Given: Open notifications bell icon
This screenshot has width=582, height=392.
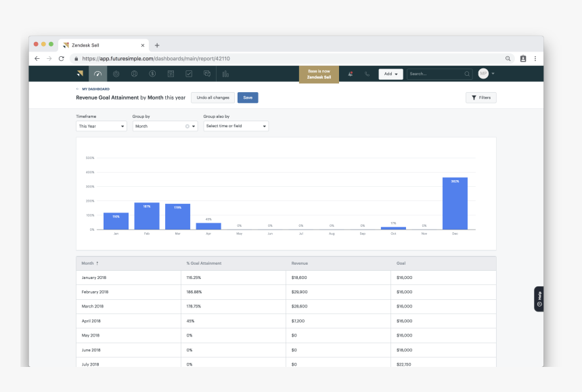Looking at the screenshot, I should pos(350,74).
